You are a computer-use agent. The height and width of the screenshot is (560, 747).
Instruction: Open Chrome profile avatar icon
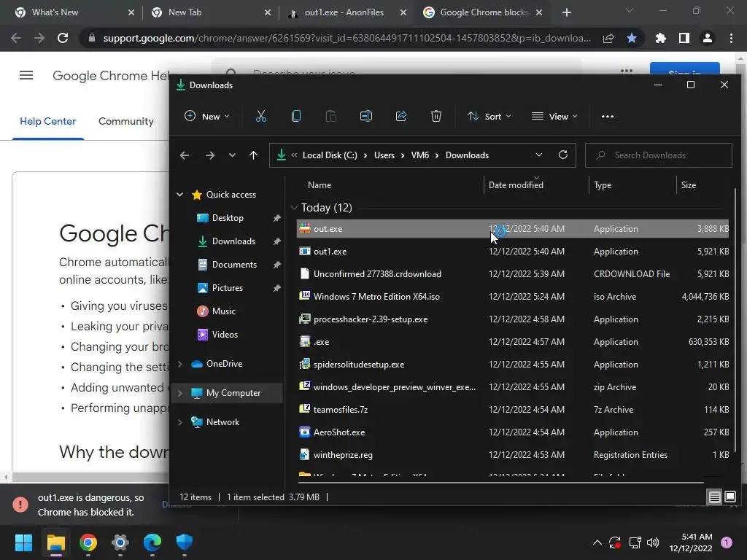pos(708,38)
